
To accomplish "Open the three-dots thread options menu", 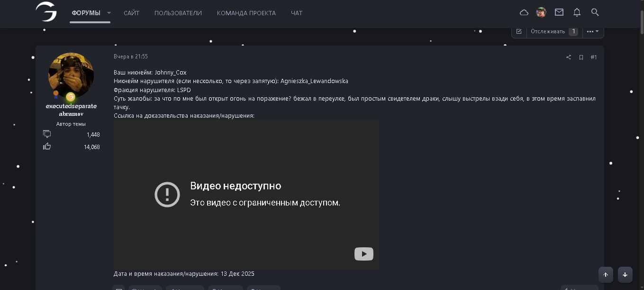I will tap(592, 32).
